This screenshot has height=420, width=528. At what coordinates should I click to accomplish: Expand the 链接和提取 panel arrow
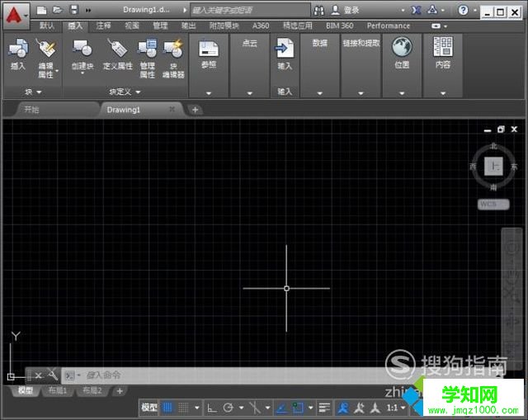point(361,93)
